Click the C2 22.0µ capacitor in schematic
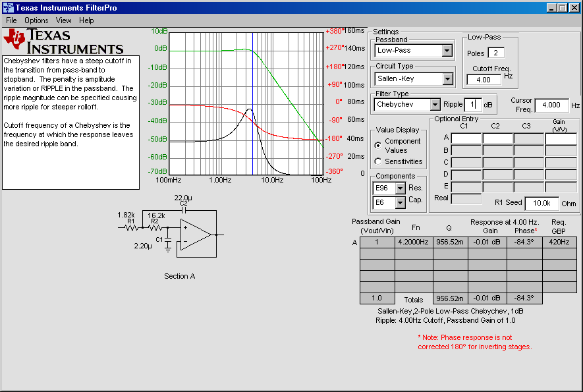 184,211
